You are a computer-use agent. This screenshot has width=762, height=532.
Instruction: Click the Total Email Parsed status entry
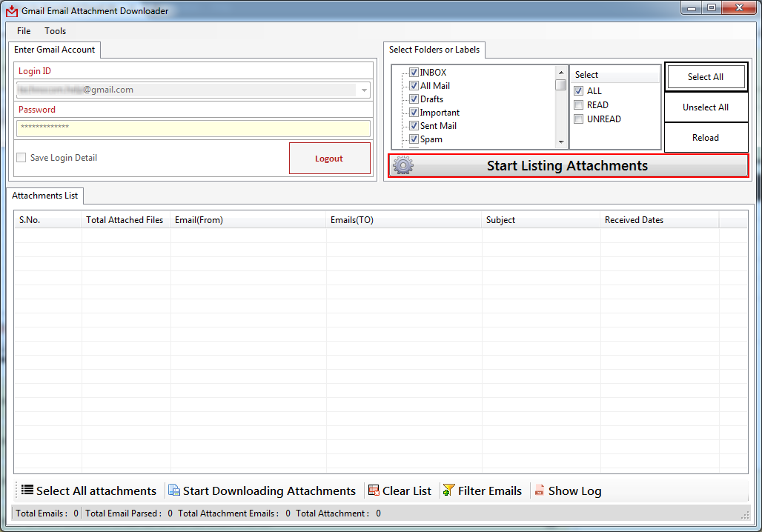tap(129, 513)
